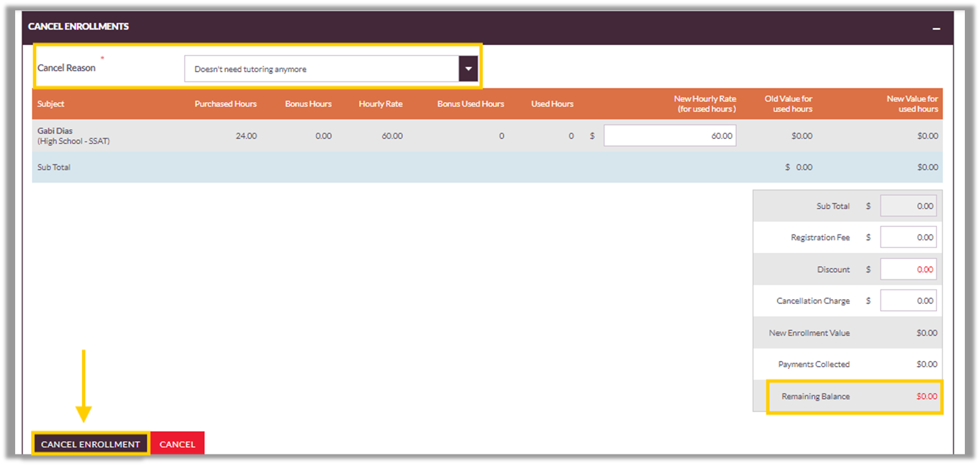
Task: Click the New Enrollment Value label
Action: [x=809, y=333]
